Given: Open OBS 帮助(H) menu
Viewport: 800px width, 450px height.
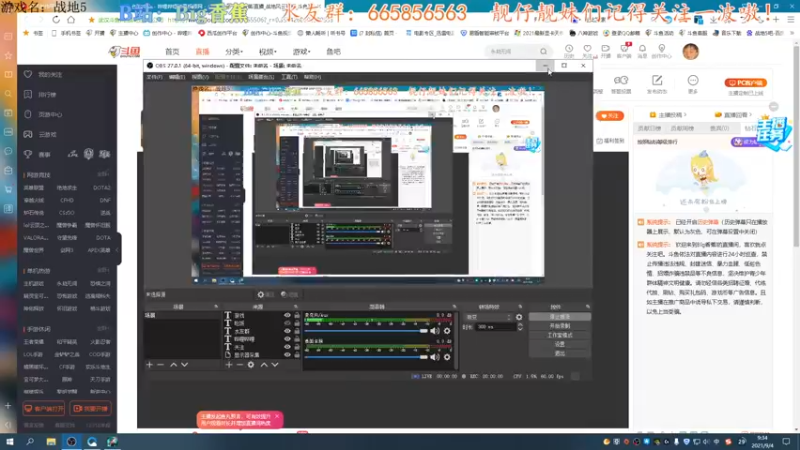Looking at the screenshot, I should (x=312, y=77).
